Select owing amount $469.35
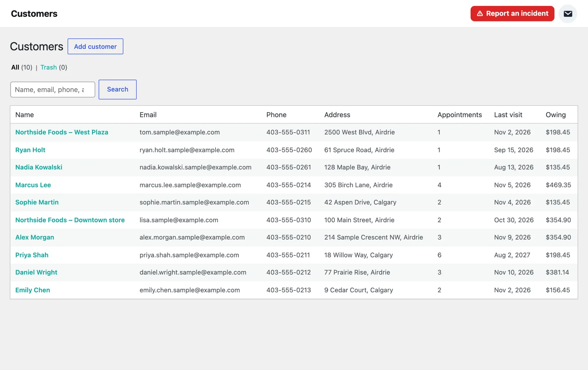The height and width of the screenshot is (370, 588). (x=558, y=185)
